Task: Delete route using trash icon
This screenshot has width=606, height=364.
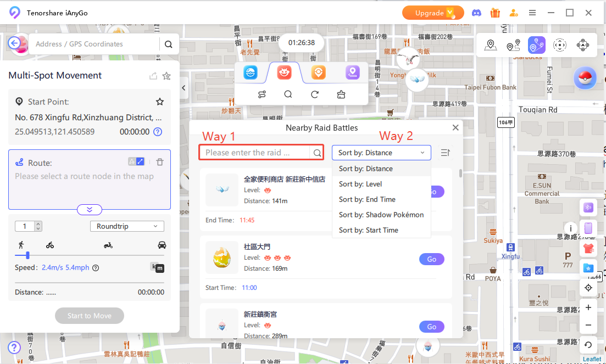Action: click(160, 161)
